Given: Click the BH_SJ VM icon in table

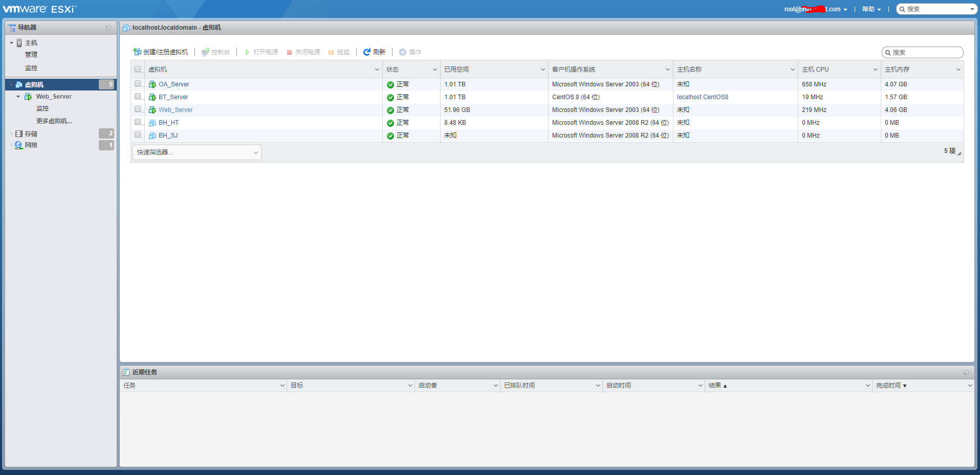Looking at the screenshot, I should pos(153,135).
